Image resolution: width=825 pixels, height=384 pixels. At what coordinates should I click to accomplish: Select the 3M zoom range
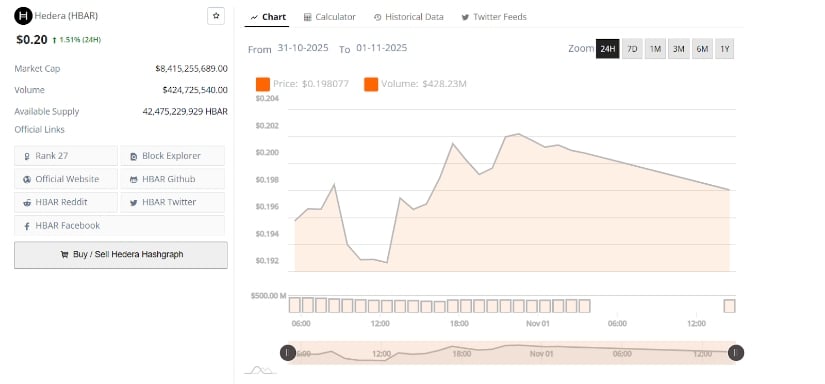(679, 49)
